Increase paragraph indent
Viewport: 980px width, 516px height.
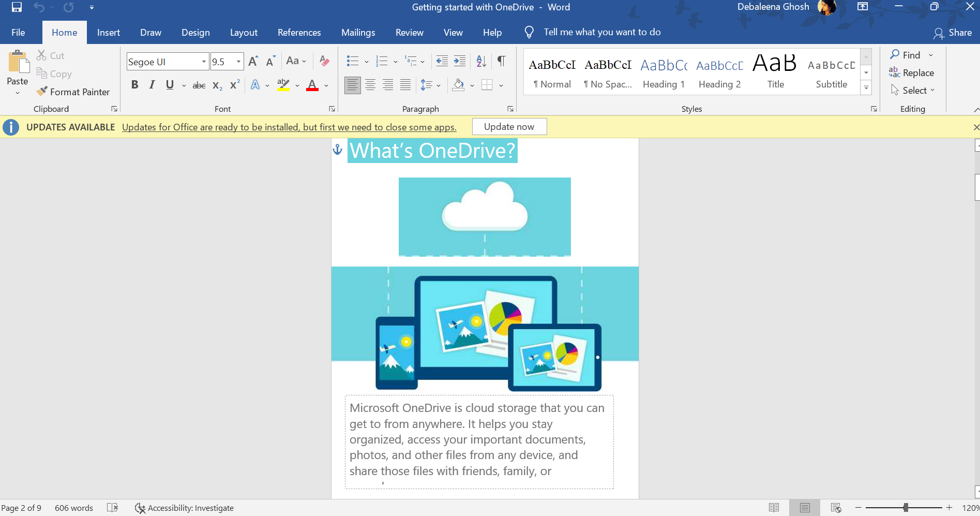(x=460, y=61)
